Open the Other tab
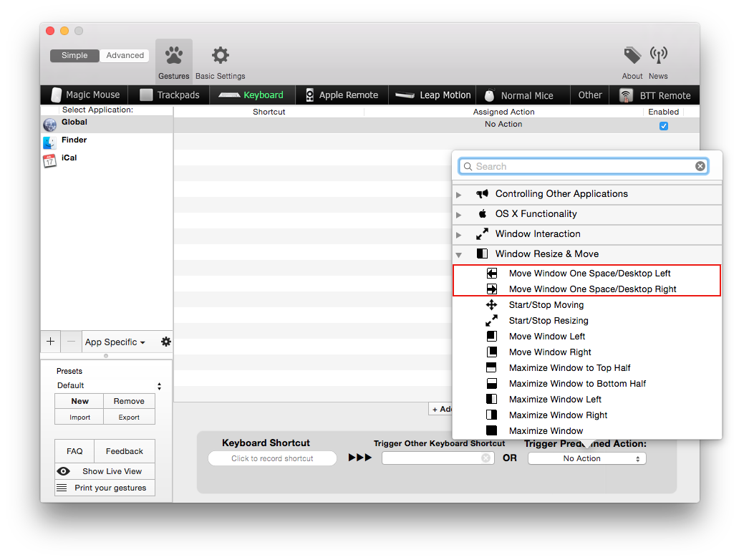 click(x=590, y=95)
